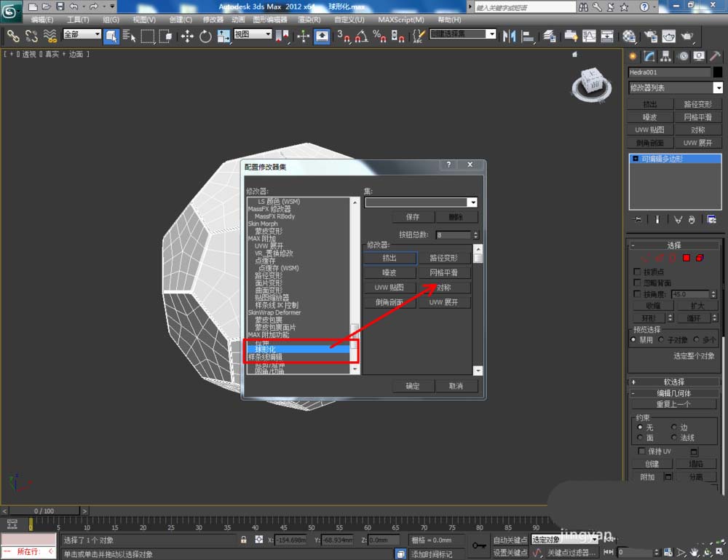Enable the 忽略背面 checkbox
Viewport: 728px width, 560px height.
point(637,283)
